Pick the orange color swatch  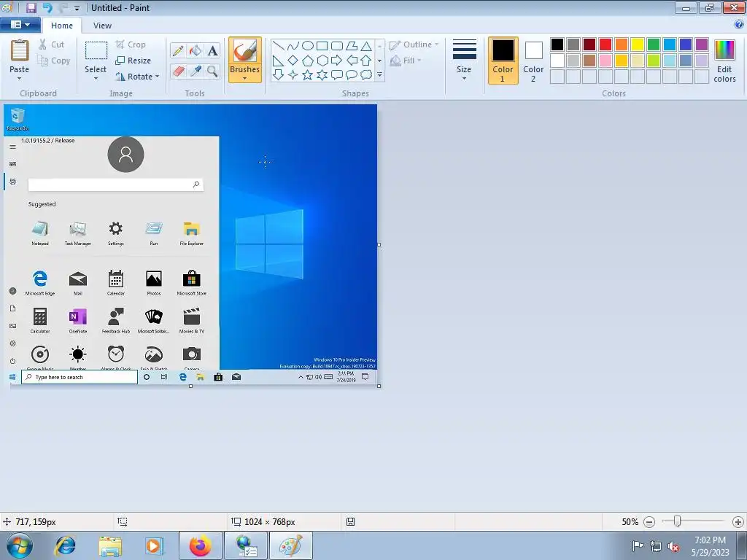click(x=622, y=44)
